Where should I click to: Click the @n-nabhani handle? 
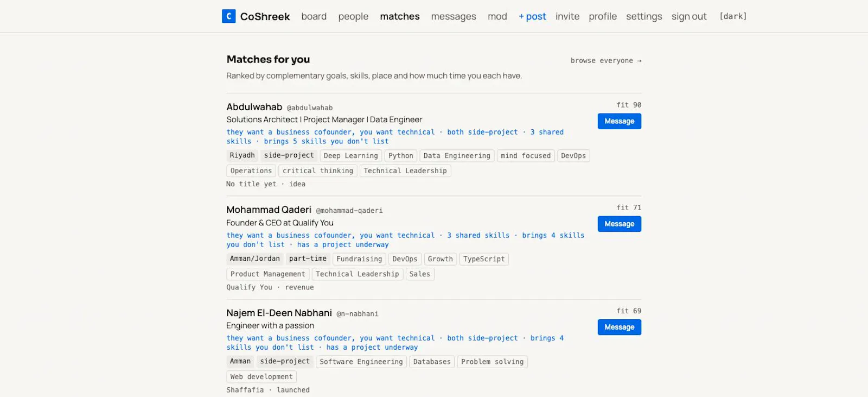(x=358, y=314)
